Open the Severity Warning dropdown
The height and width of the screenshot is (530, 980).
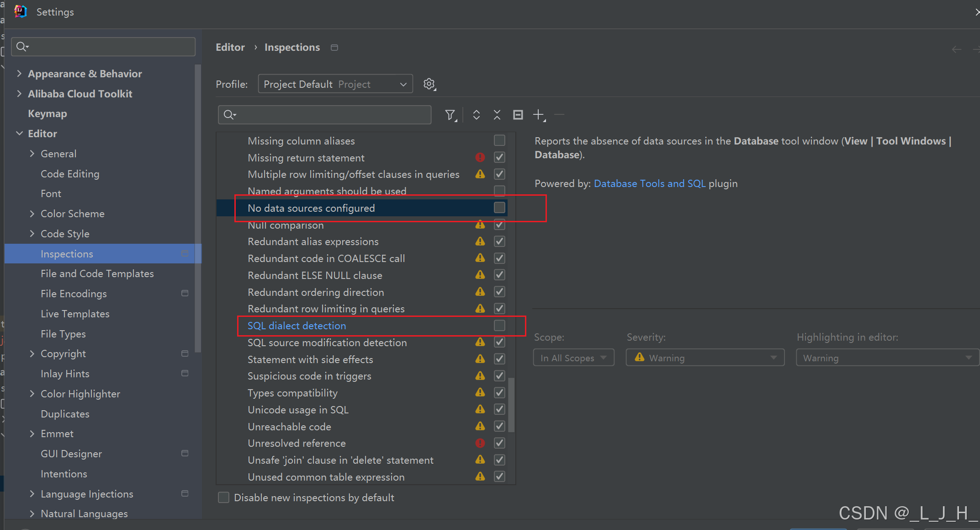[x=705, y=358]
